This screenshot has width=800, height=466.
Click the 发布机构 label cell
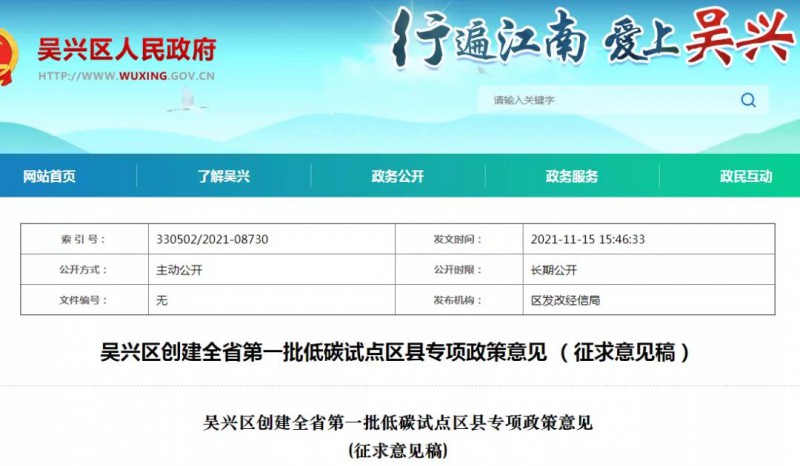[x=458, y=300]
